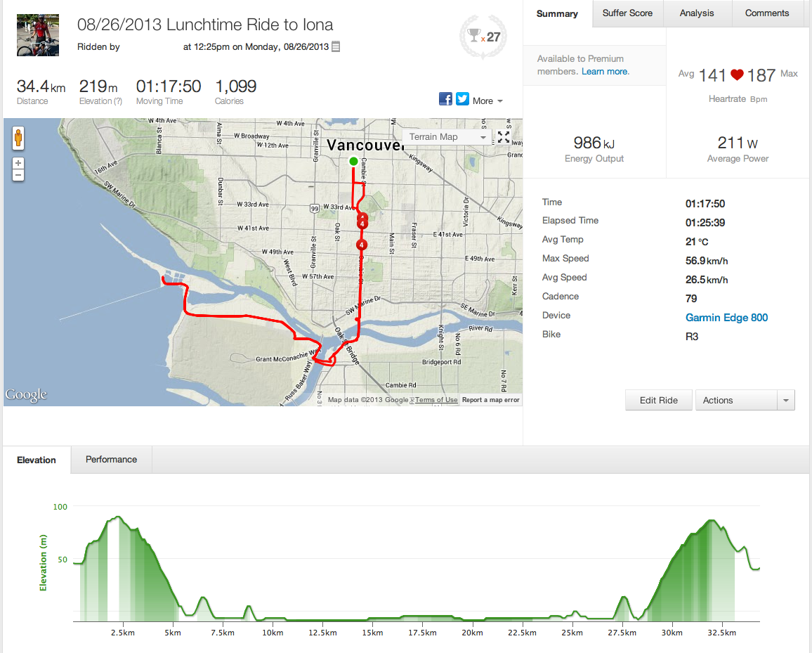Share ride on Twitter icon
This screenshot has width=812, height=653.
click(462, 99)
